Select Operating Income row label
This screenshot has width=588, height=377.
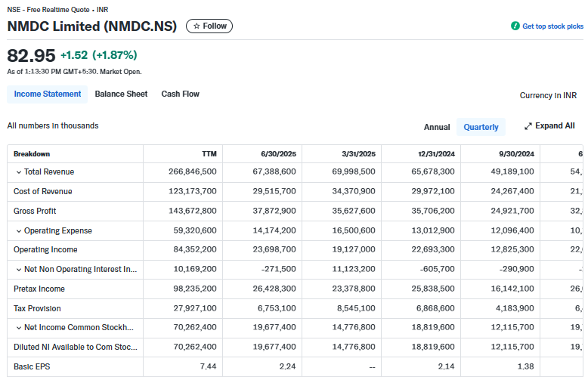coord(45,249)
